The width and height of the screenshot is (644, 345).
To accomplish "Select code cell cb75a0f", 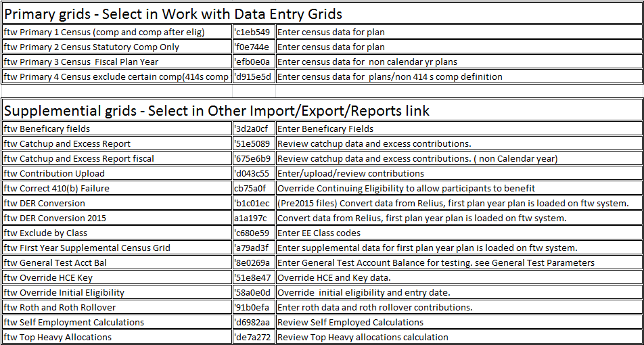I will click(254, 188).
